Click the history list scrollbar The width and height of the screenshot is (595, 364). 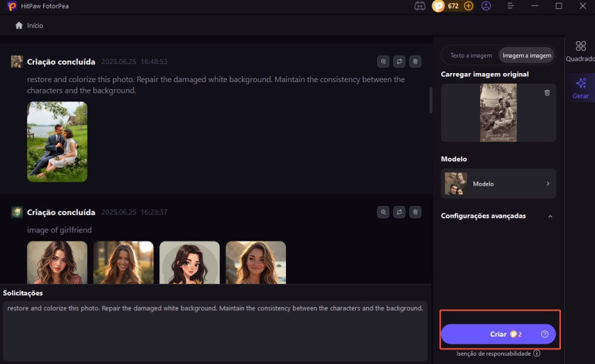[x=431, y=100]
